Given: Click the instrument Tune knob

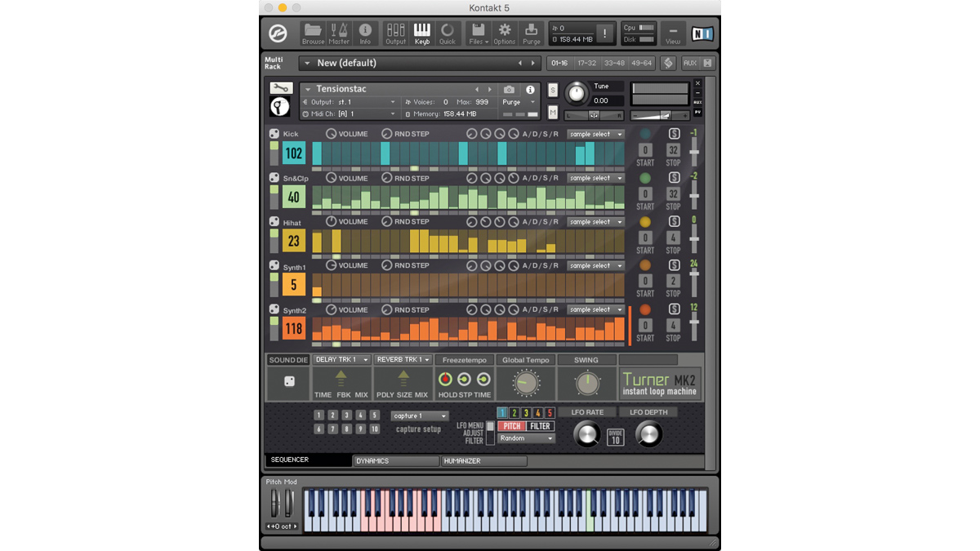Looking at the screenshot, I should 577,93.
